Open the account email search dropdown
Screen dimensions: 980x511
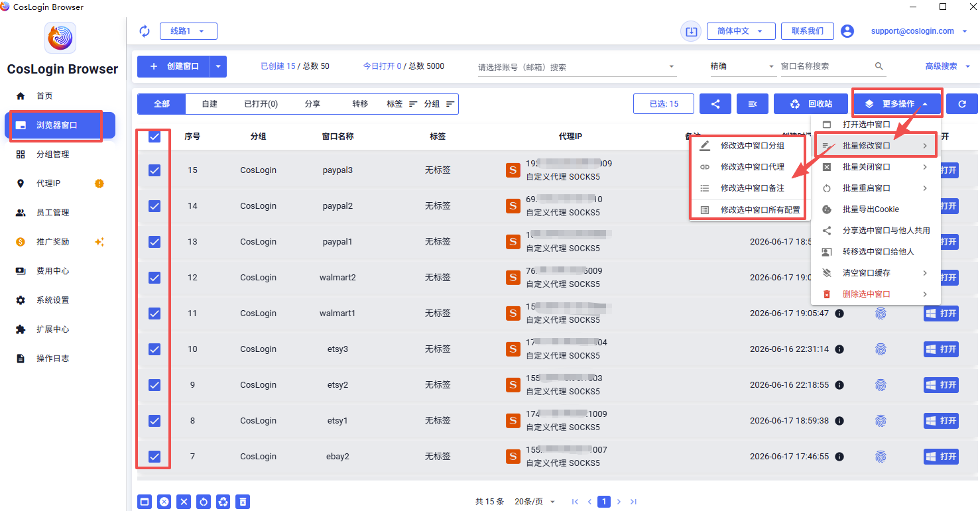point(577,67)
